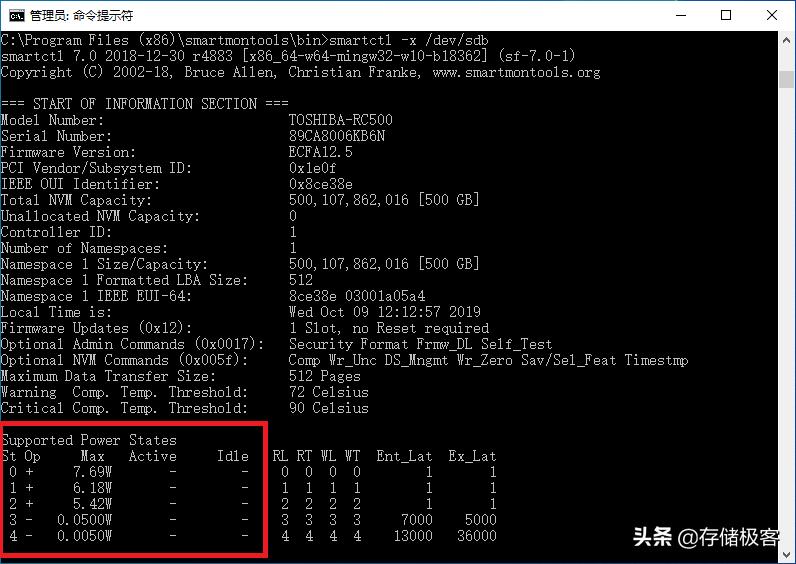The width and height of the screenshot is (796, 564).
Task: Click the model value TOSHIBA-RC500
Action: pyautogui.click(x=341, y=120)
